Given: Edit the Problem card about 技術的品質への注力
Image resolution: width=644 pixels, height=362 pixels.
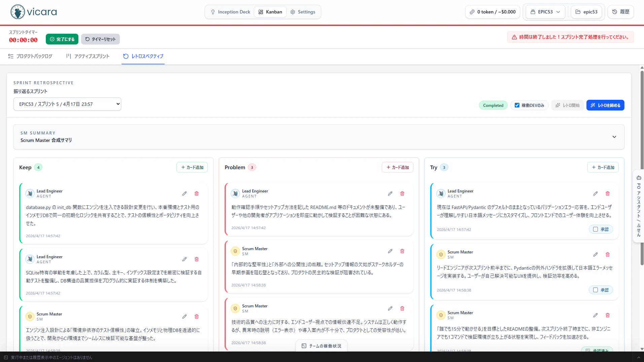Looking at the screenshot, I should pyautogui.click(x=390, y=308).
